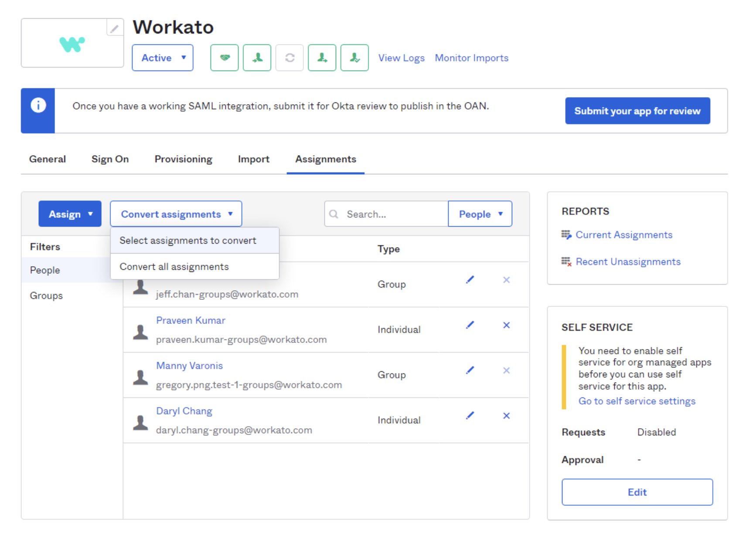This screenshot has height=536, width=756.
Task: Filter the assignments list by Groups
Action: point(46,295)
